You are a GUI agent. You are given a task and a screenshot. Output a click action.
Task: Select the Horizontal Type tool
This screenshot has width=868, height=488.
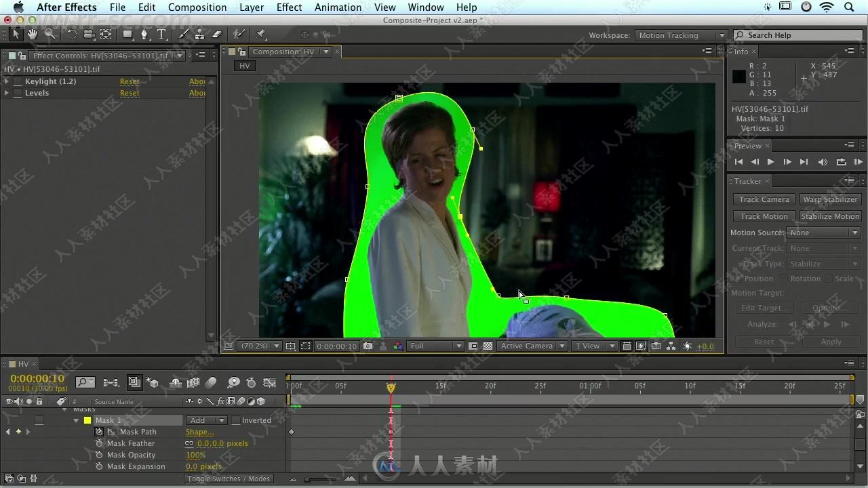(x=161, y=34)
